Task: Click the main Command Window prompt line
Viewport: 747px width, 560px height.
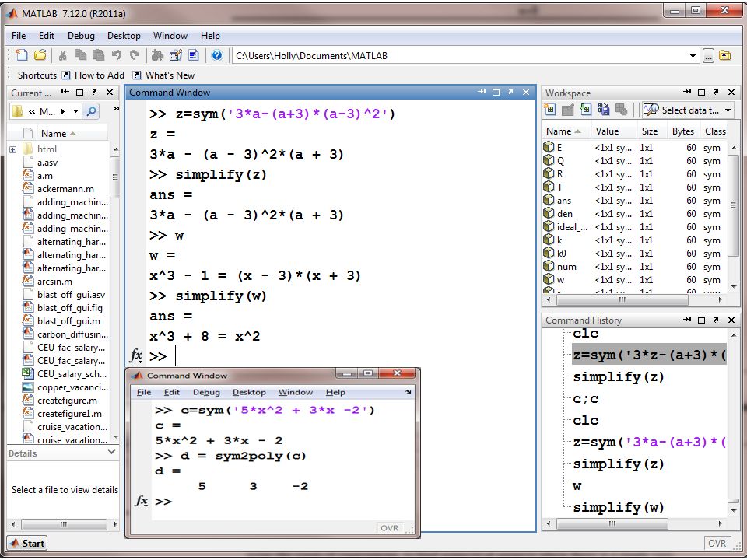Action: click(x=341, y=355)
